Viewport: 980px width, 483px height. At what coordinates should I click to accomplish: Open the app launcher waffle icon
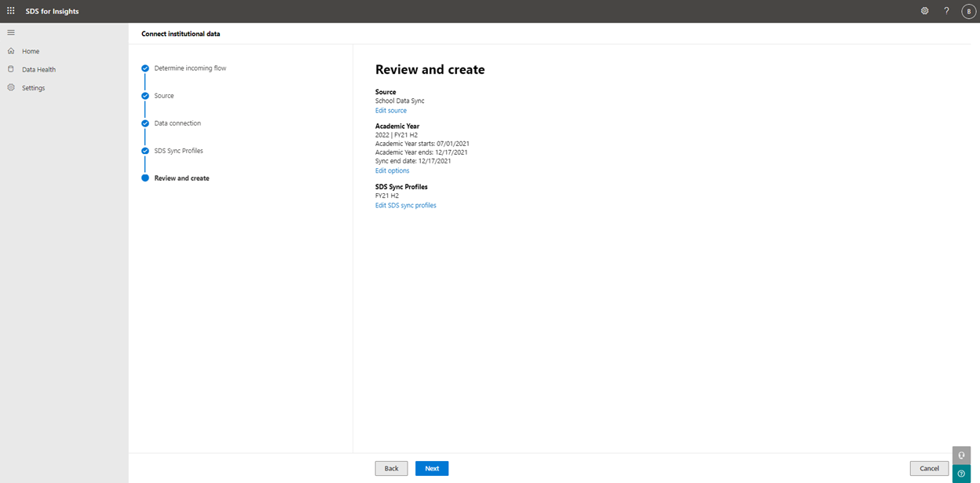click(x=11, y=11)
